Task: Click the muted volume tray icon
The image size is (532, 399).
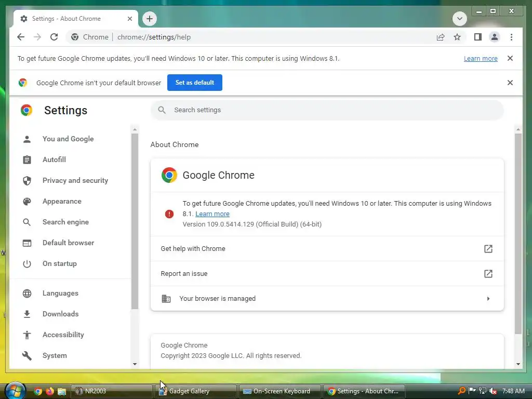Action: [493, 391]
